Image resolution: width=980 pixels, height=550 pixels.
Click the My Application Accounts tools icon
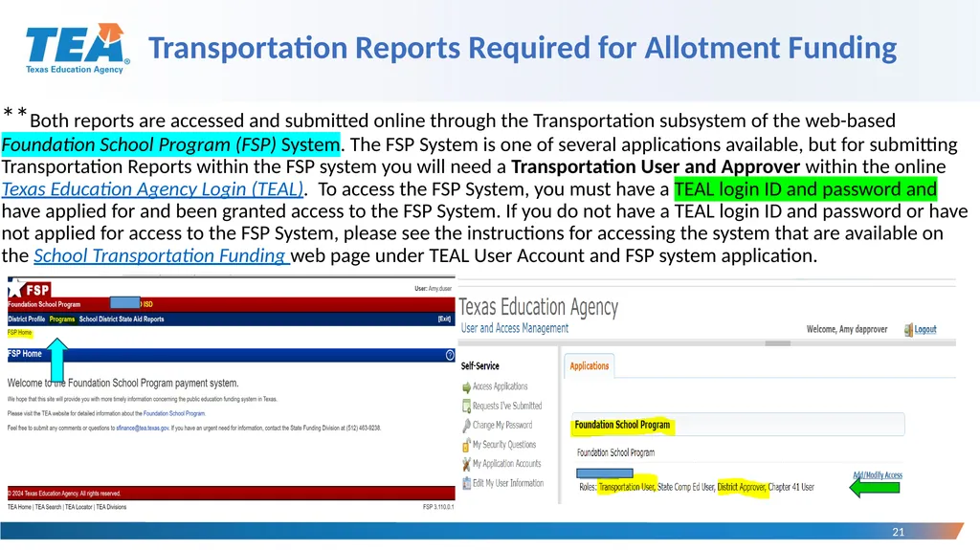[466, 464]
